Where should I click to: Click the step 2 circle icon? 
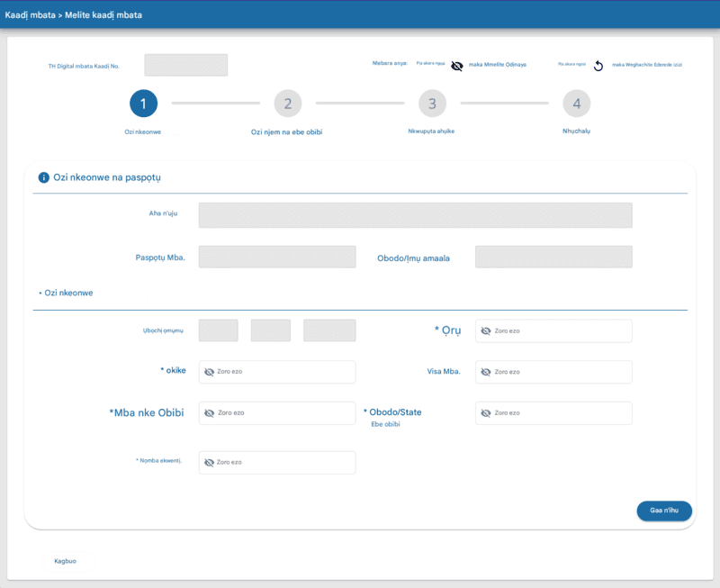[x=287, y=104]
